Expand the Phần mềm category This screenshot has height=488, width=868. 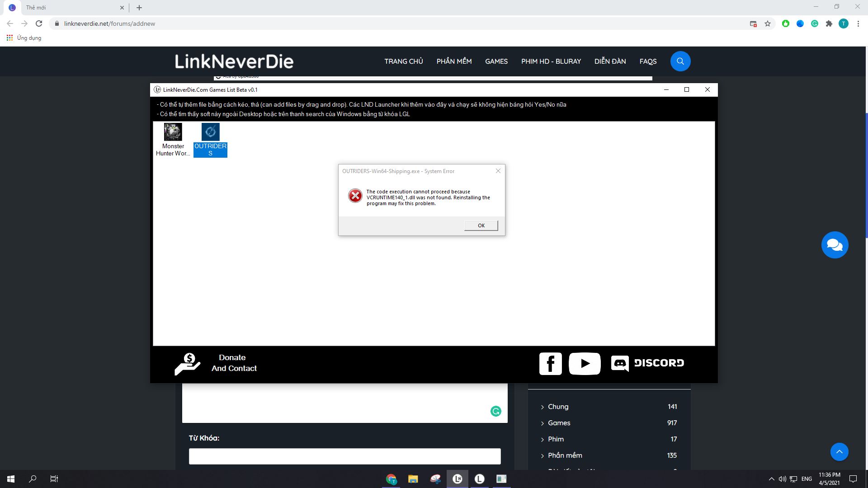tap(565, 455)
